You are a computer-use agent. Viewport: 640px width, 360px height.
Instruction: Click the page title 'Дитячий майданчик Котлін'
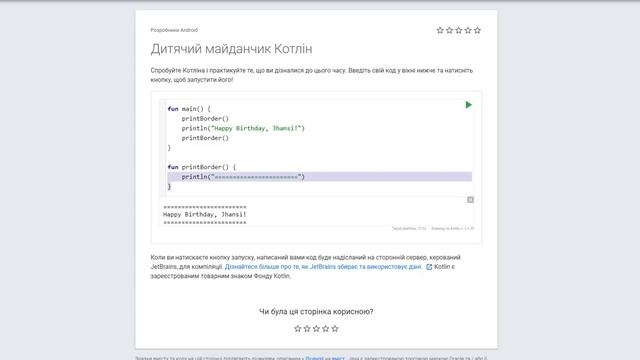tap(231, 49)
